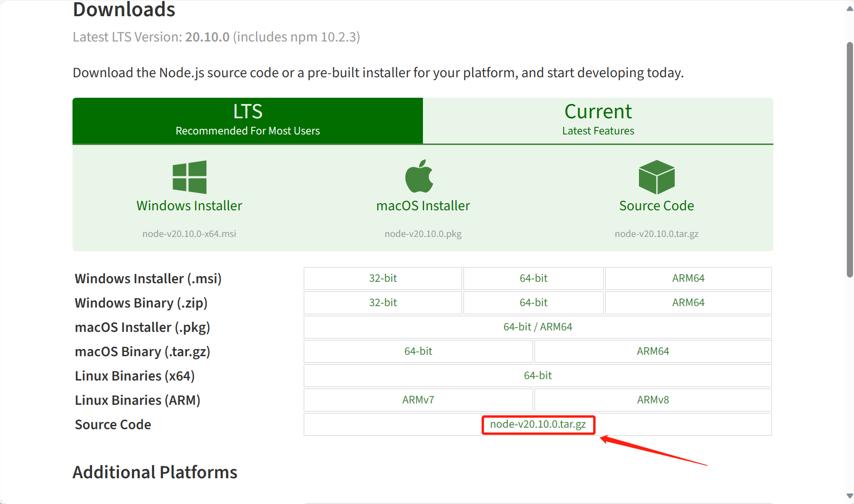Click the scroll down arrow
The width and height of the screenshot is (854, 504).
[849, 496]
